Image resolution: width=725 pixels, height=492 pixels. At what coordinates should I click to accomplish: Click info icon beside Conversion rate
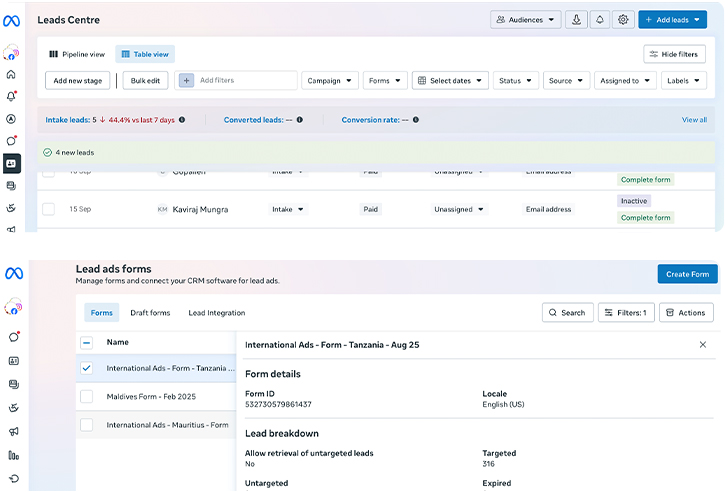click(416, 120)
